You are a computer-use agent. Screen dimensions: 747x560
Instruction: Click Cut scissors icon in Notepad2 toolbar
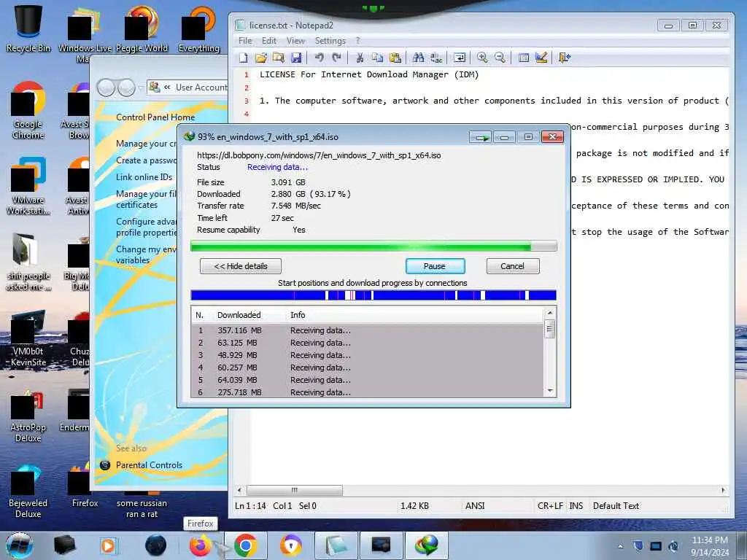tap(360, 58)
